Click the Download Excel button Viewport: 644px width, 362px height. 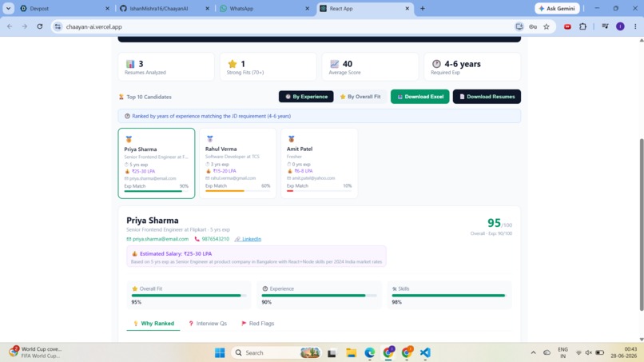(419, 97)
